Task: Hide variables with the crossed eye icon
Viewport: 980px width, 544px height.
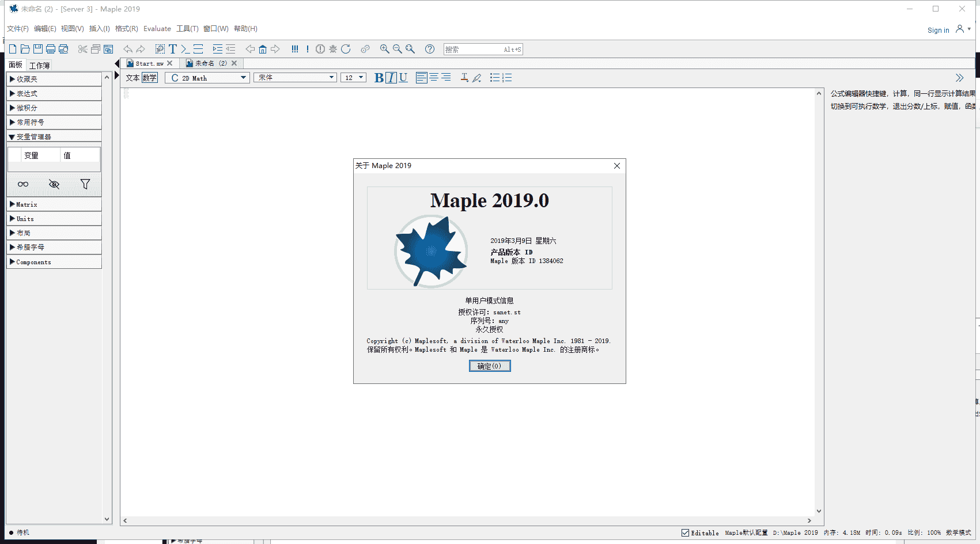Action: 54,184
